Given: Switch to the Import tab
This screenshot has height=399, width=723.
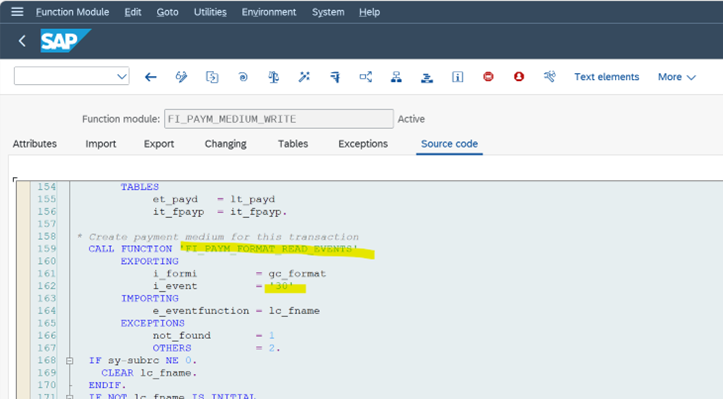Looking at the screenshot, I should click(101, 144).
